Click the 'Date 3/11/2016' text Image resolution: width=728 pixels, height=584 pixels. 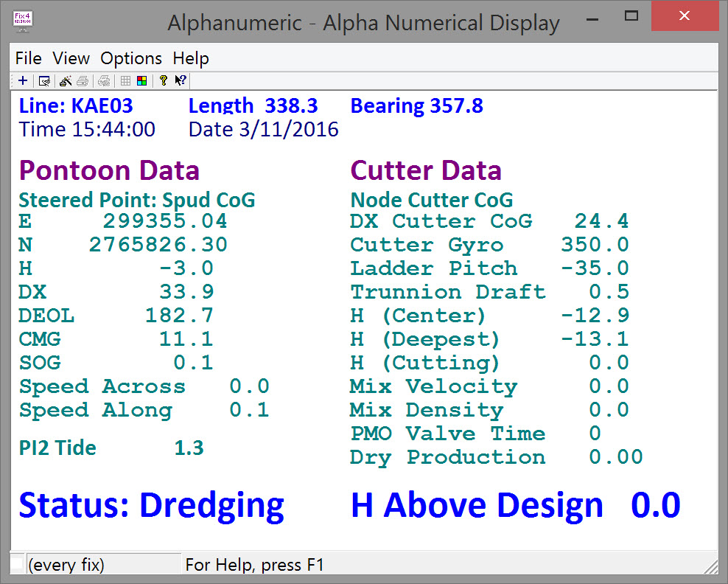tap(263, 130)
